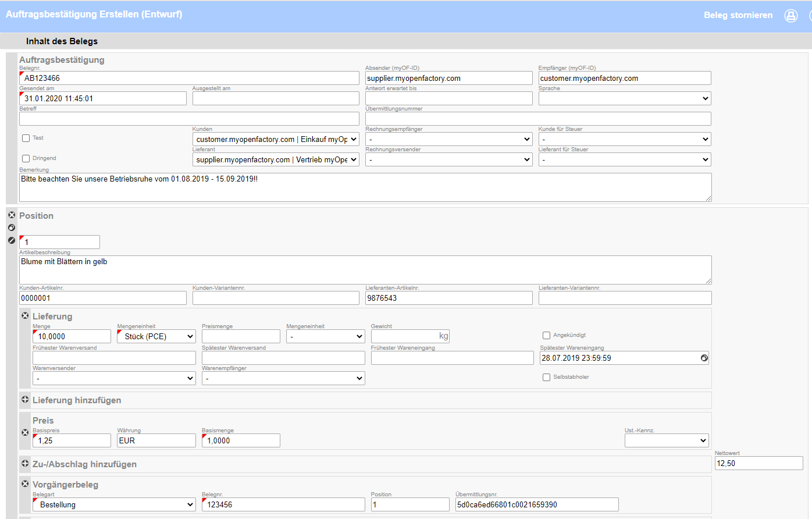Image resolution: width=812 pixels, height=519 pixels.
Task: Click the plus icon beside Zu-/Abschlag hinzufügen
Action: point(25,464)
